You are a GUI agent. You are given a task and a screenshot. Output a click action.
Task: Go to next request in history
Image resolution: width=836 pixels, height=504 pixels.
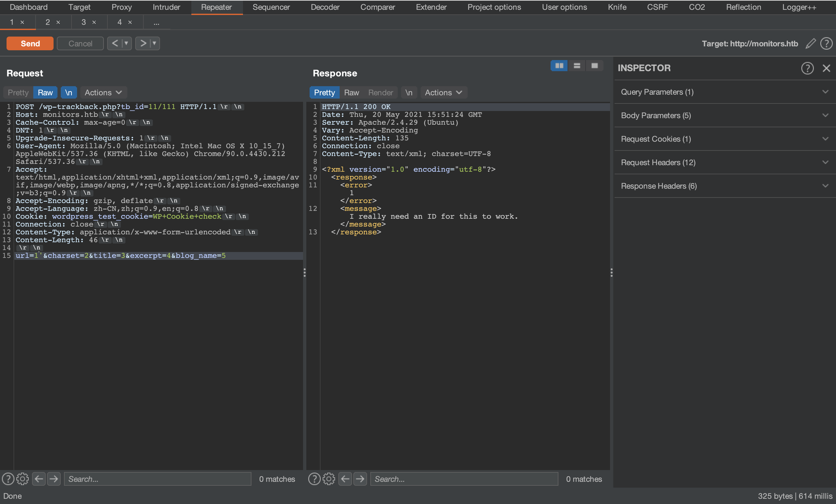pos(143,43)
